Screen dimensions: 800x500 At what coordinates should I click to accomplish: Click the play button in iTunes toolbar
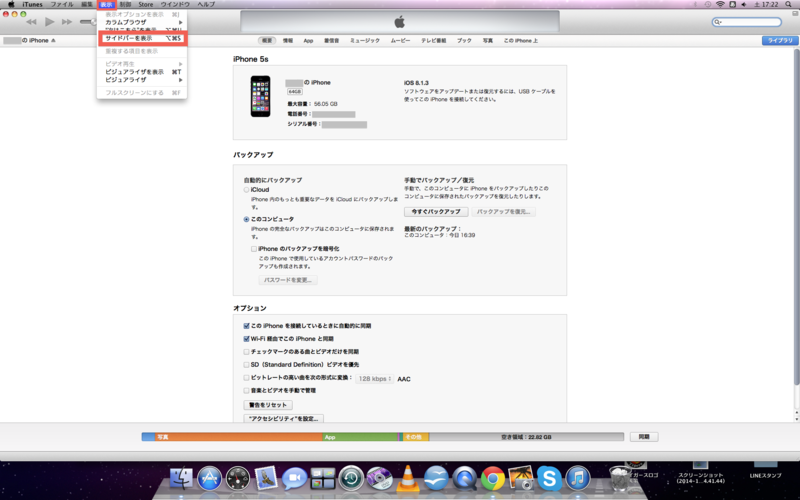(x=49, y=22)
